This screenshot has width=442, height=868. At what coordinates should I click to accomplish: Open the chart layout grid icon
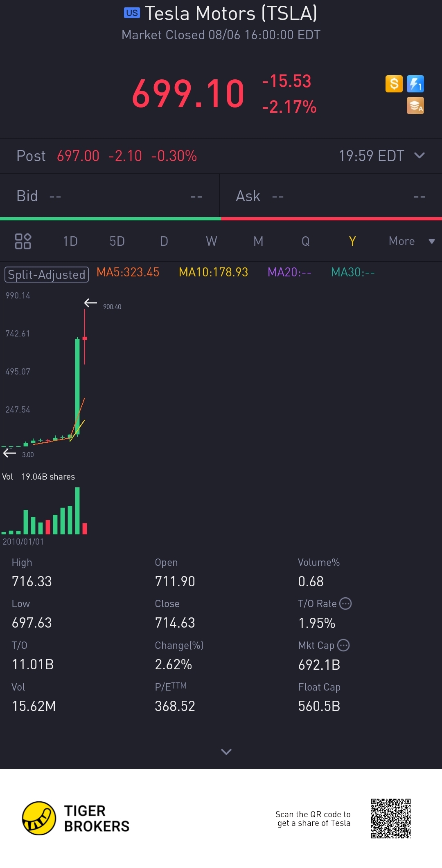[23, 241]
